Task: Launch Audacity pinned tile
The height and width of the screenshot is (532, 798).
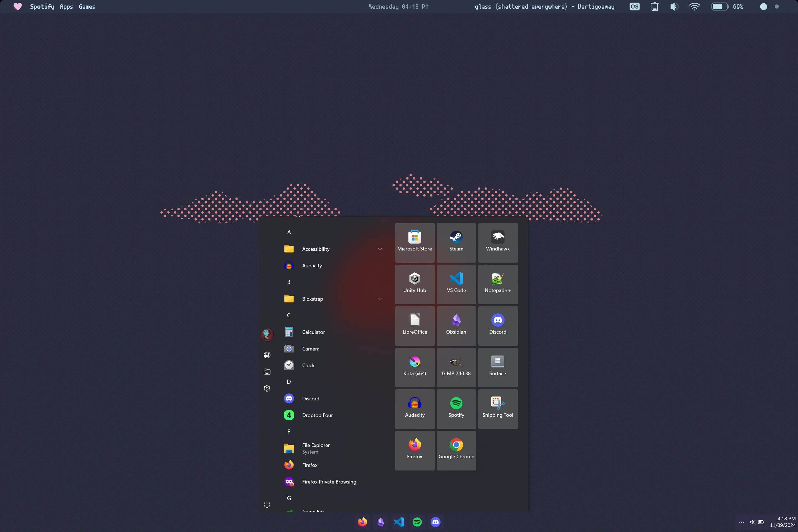Action: click(x=415, y=409)
